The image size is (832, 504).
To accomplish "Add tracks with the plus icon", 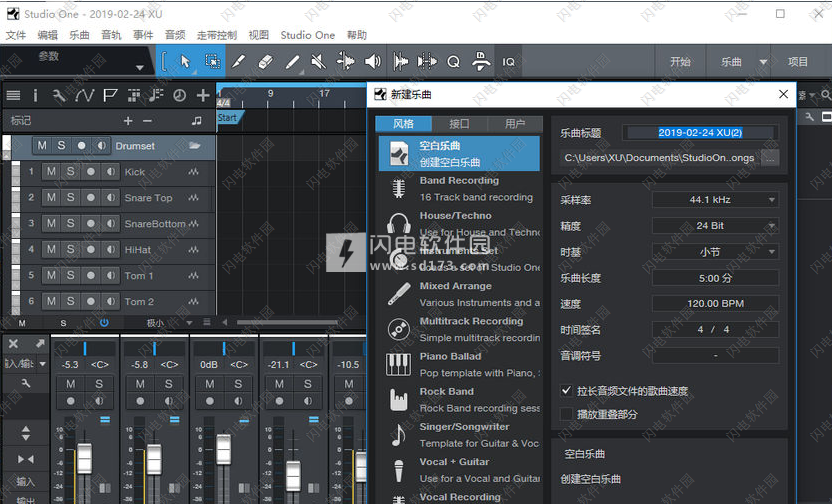I will tap(203, 95).
